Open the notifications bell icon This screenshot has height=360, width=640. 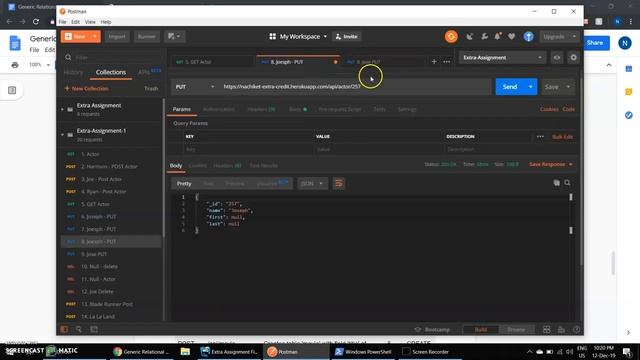(498, 37)
